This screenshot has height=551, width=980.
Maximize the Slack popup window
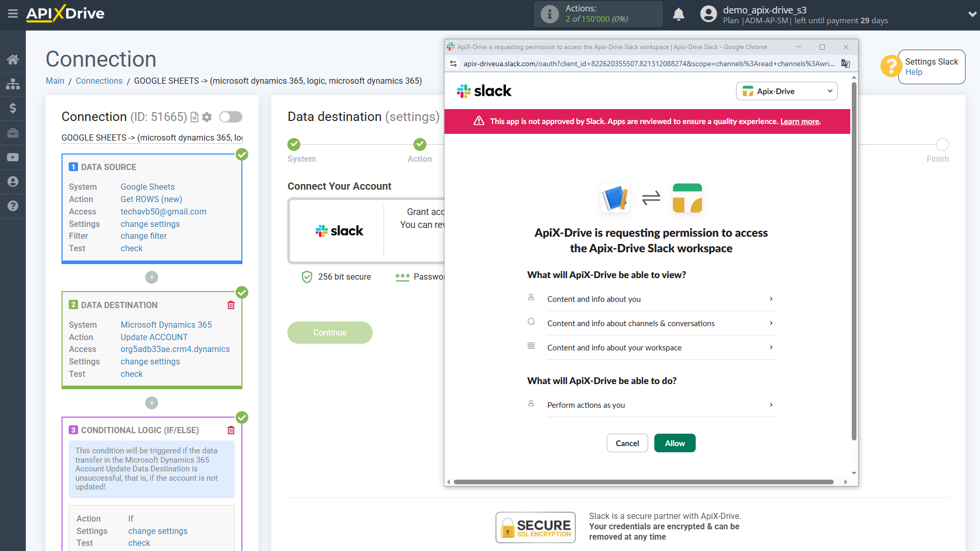click(x=822, y=47)
